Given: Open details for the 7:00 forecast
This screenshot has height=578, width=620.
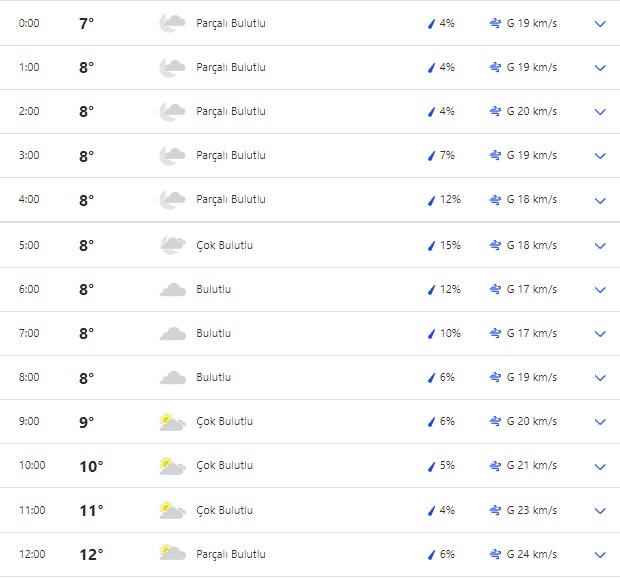Looking at the screenshot, I should coord(600,334).
